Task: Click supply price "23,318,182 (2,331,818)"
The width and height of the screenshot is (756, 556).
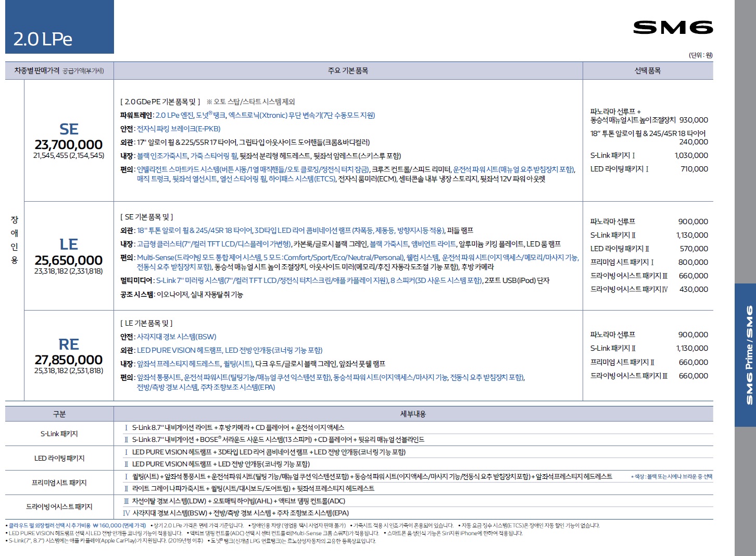Action: pyautogui.click(x=69, y=271)
